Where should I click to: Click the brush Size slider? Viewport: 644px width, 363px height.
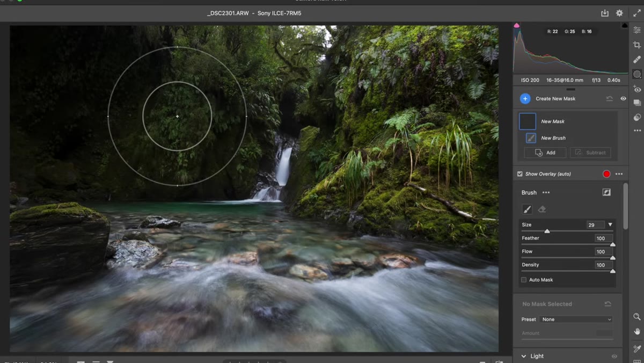(x=566, y=231)
